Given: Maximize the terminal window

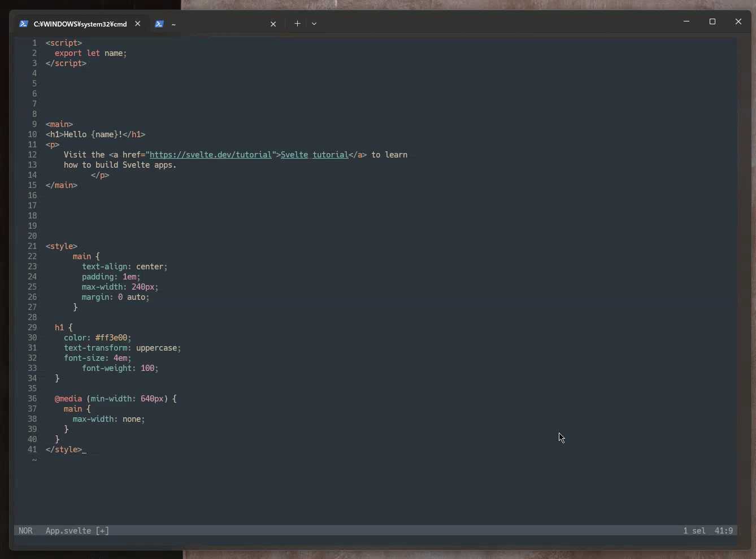Looking at the screenshot, I should tap(712, 21).
